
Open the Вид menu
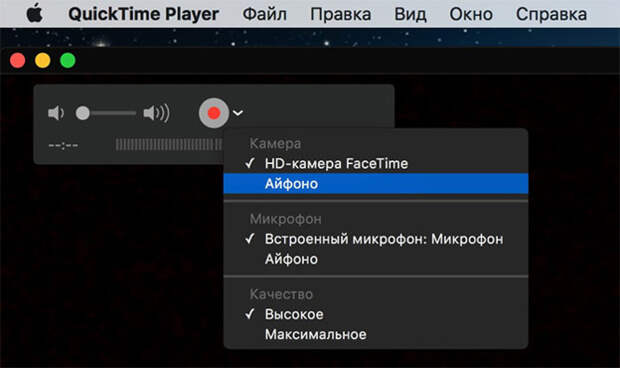coord(410,14)
